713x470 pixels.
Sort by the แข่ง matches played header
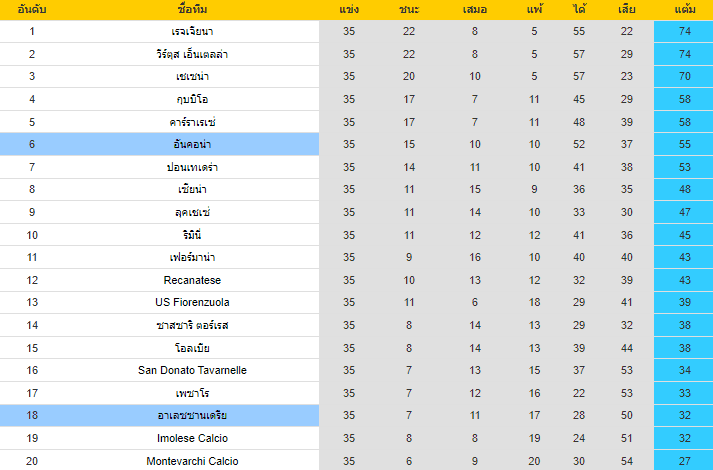(x=349, y=10)
